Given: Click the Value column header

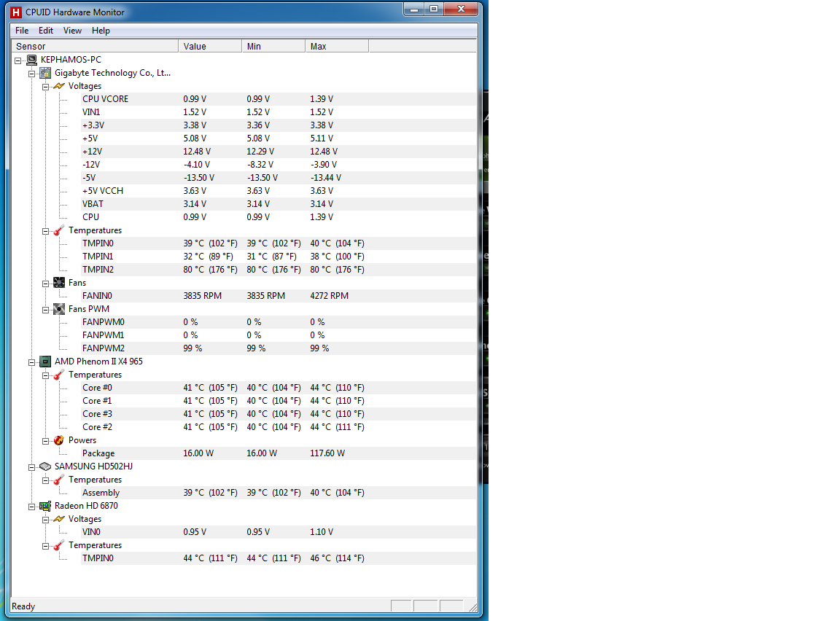Looking at the screenshot, I should [210, 46].
